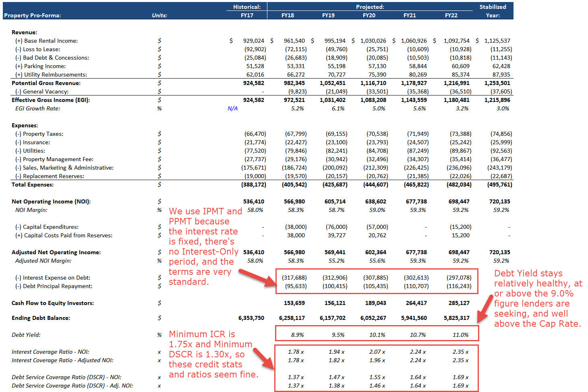Select the red Minimum ICR annotation text
The height and width of the screenshot is (392, 588).
pos(213,354)
